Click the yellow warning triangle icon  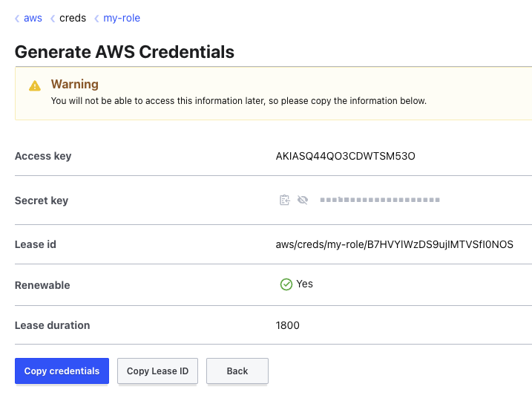click(35, 85)
